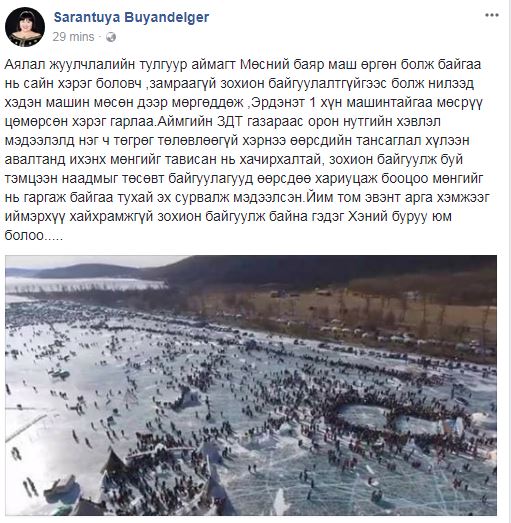Click the post's opening word Аялал

pos(25,65)
